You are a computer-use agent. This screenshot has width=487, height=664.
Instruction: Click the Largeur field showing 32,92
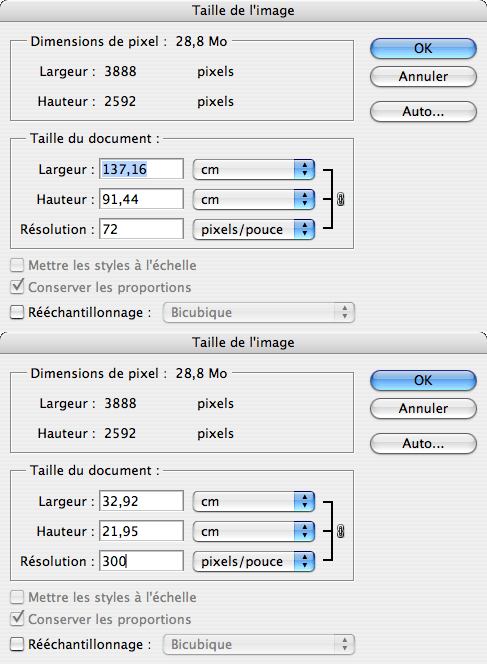tap(141, 501)
